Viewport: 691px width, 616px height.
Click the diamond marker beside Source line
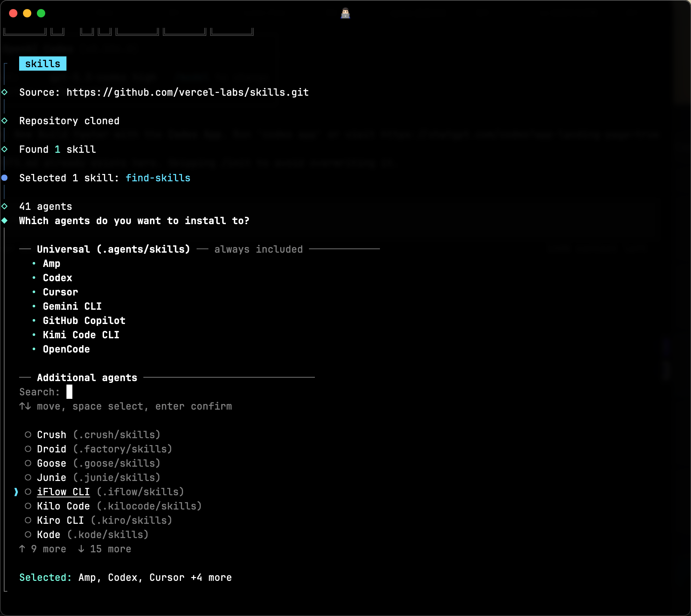point(5,92)
